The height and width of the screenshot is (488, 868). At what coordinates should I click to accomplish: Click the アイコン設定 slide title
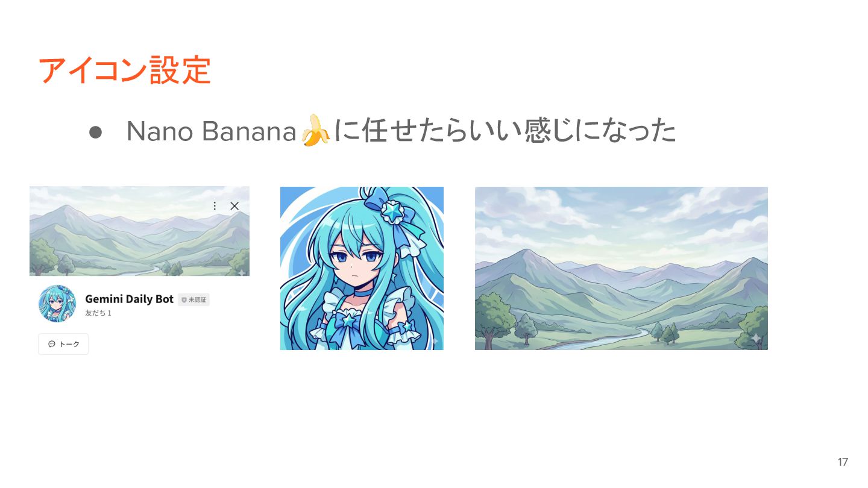coord(124,70)
